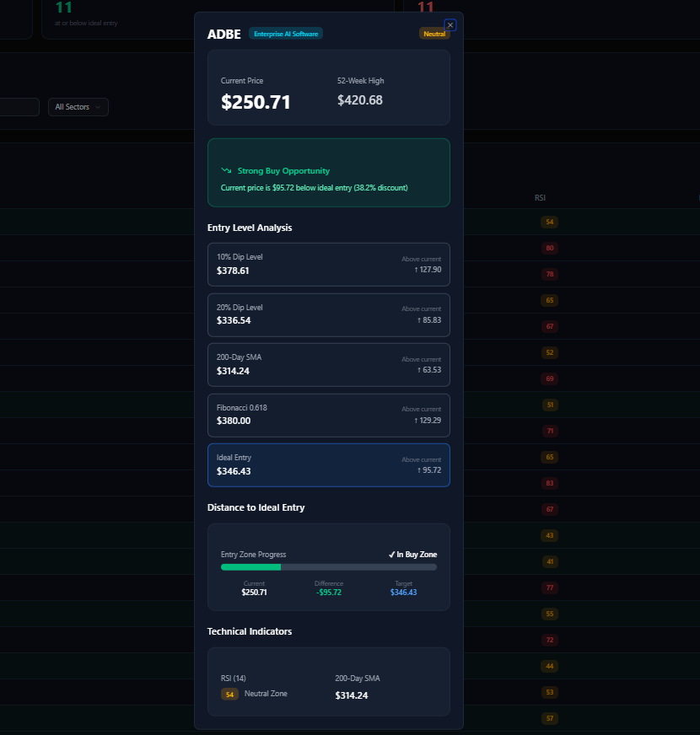700x735 pixels.
Task: Close the ADBE detail modal
Action: [450, 25]
